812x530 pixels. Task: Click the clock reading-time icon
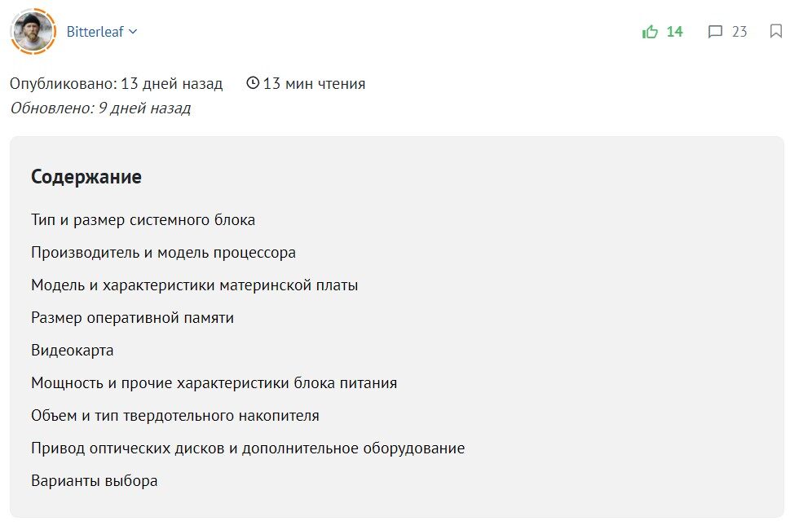pos(253,83)
